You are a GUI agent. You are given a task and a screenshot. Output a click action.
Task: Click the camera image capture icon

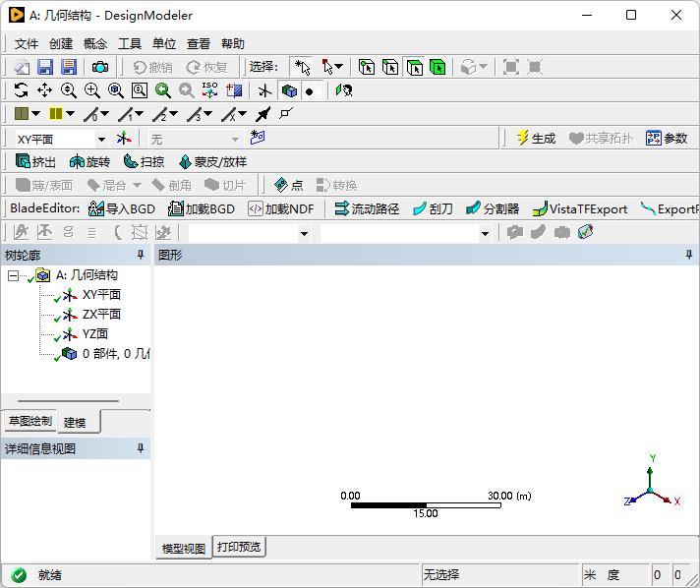tap(100, 67)
